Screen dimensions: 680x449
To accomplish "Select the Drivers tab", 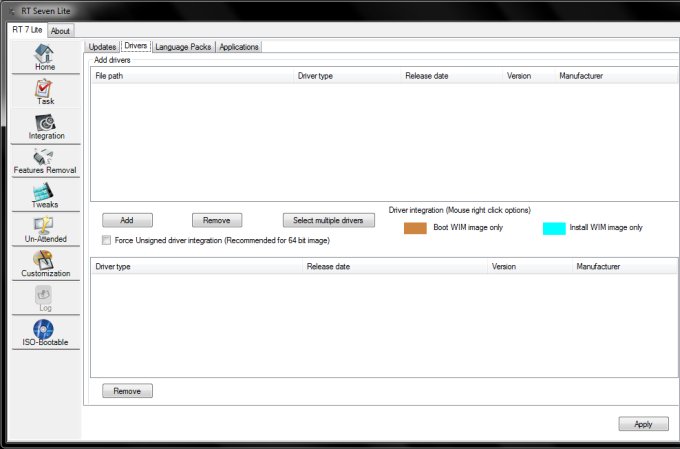I will point(136,46).
